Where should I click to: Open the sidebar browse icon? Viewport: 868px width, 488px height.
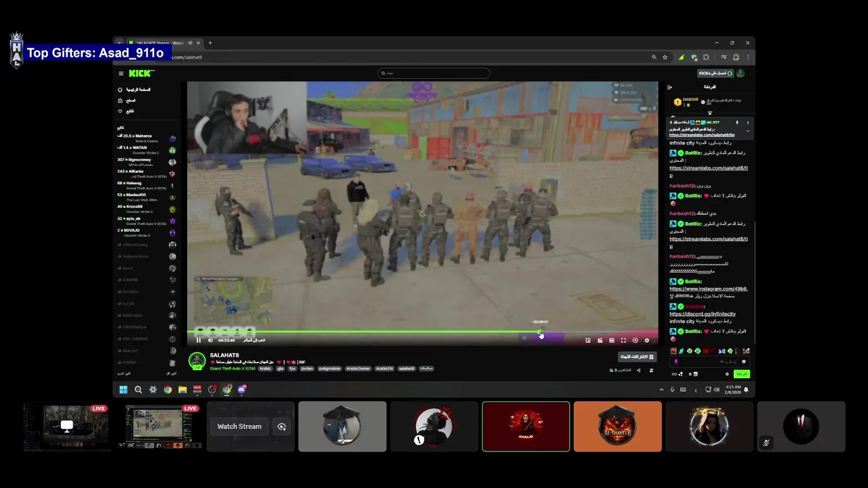[120, 100]
